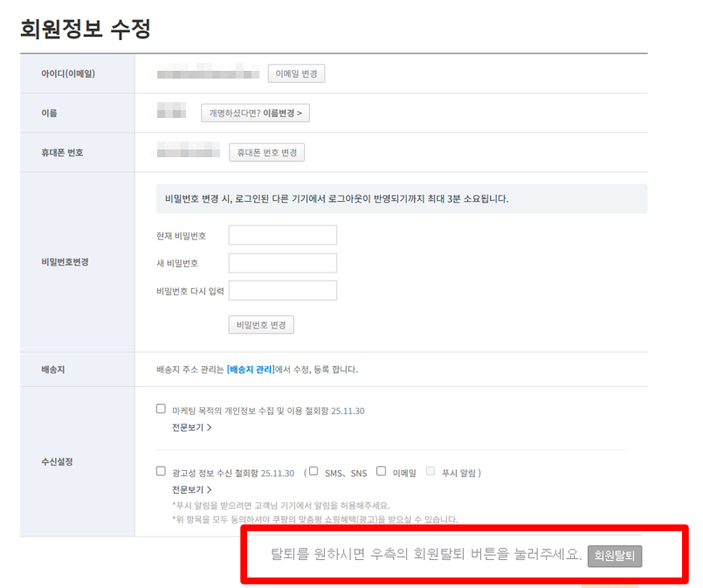Click the 회원탈퇴 button to withdraw membership

tap(614, 554)
